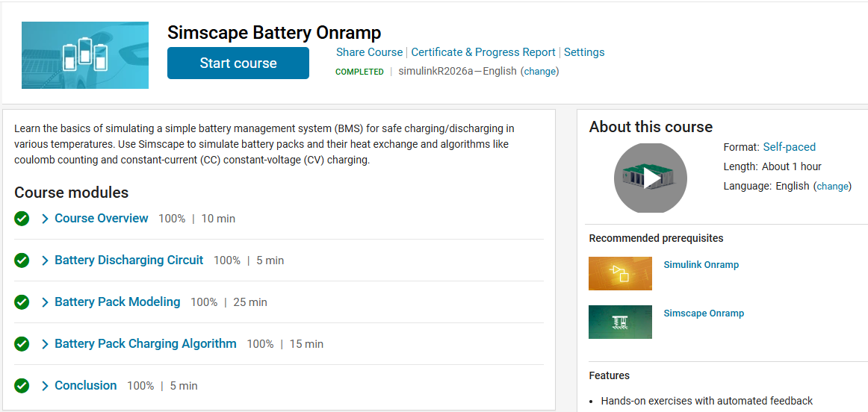Expand the Battery Pack Charging Algorithm chevron
Image resolution: width=868 pixels, height=412 pixels.
(x=46, y=344)
